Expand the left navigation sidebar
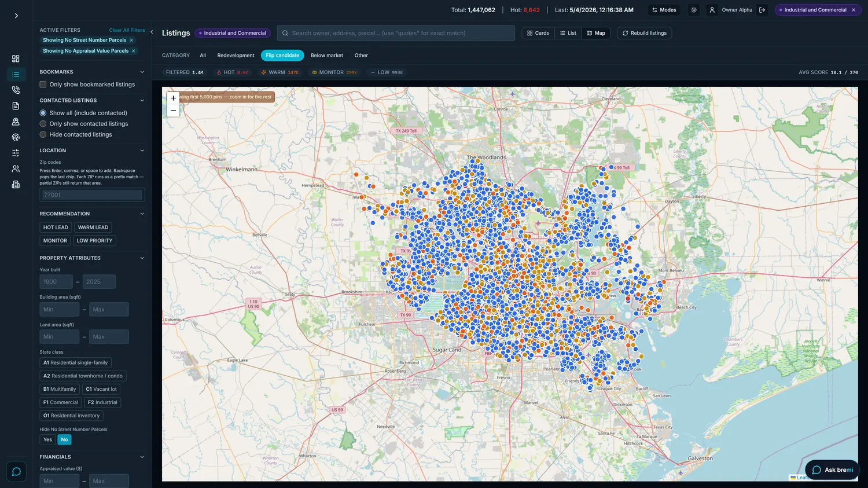Viewport: 868px width, 488px height. pyautogui.click(x=16, y=16)
